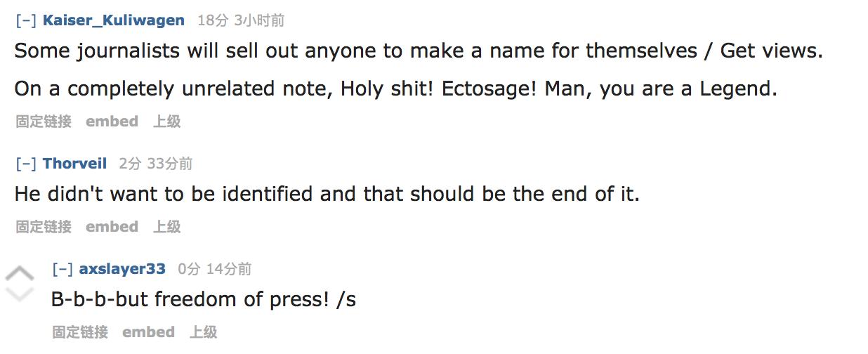This screenshot has height=354, width=868.
Task: Open 固定链接 permalink under Thorveil's comment
Action: coord(44,227)
